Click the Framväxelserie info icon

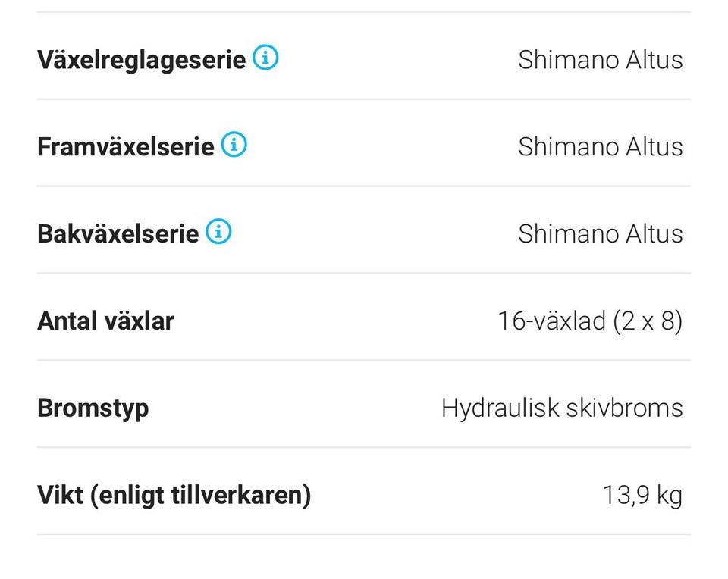coord(234,144)
